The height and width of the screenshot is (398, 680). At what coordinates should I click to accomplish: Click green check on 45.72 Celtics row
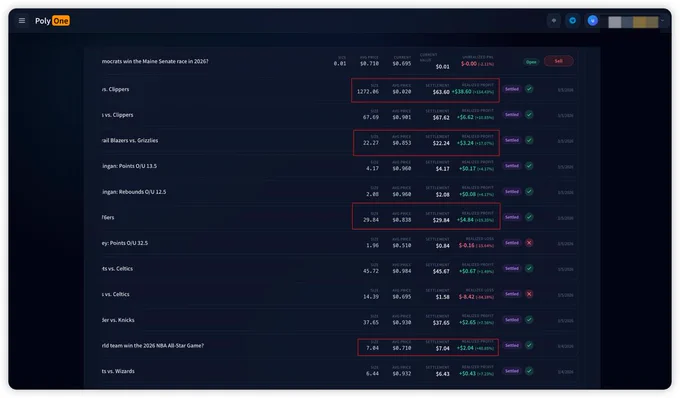tap(529, 268)
